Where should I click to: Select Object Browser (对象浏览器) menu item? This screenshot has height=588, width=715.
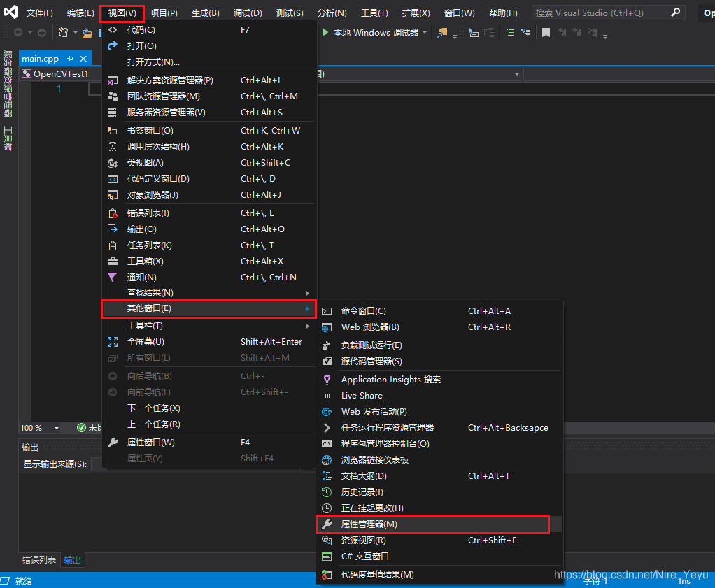click(208, 194)
